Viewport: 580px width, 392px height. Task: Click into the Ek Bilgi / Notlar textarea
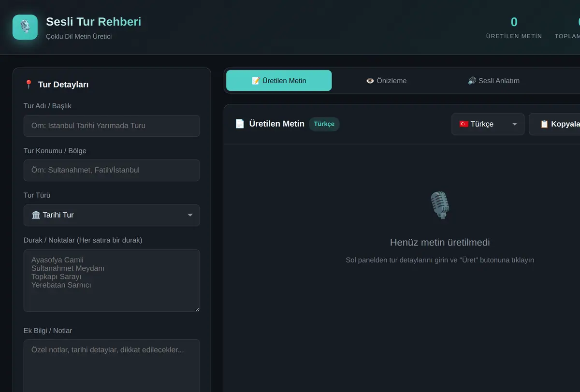(x=112, y=365)
